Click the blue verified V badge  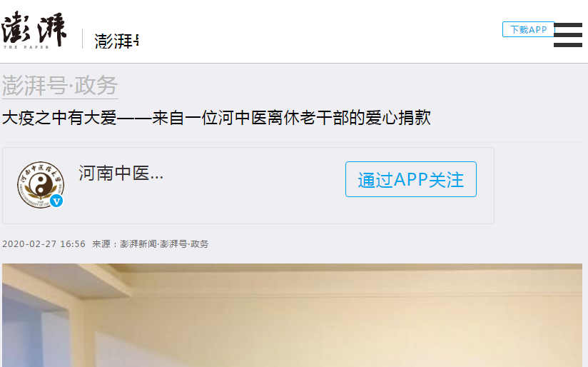click(x=56, y=201)
